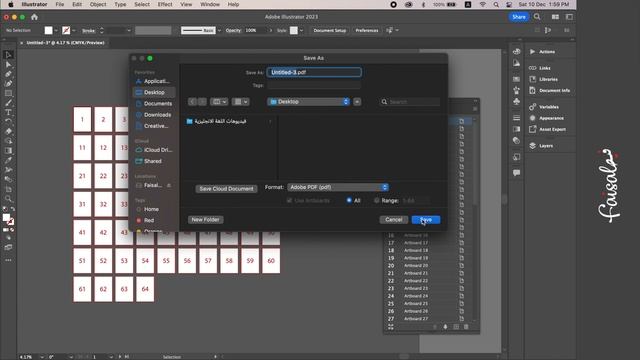The height and width of the screenshot is (360, 640).
Task: Toggle the Use Artboards checkbox
Action: (x=289, y=200)
